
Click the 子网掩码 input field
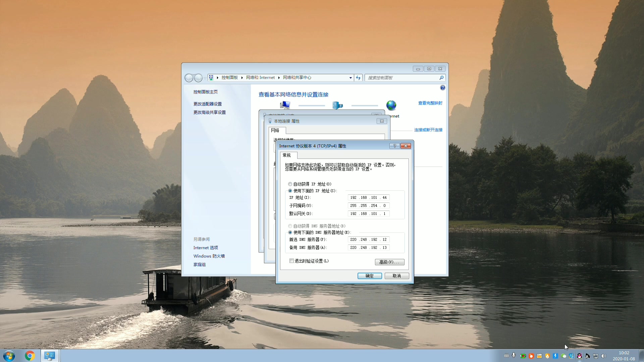coord(368,205)
